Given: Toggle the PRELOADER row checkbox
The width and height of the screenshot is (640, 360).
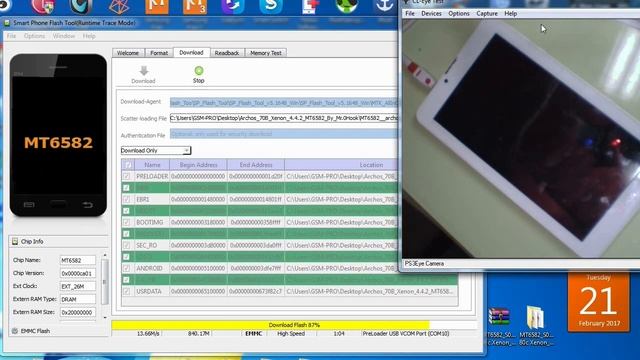Looking at the screenshot, I should tap(127, 176).
